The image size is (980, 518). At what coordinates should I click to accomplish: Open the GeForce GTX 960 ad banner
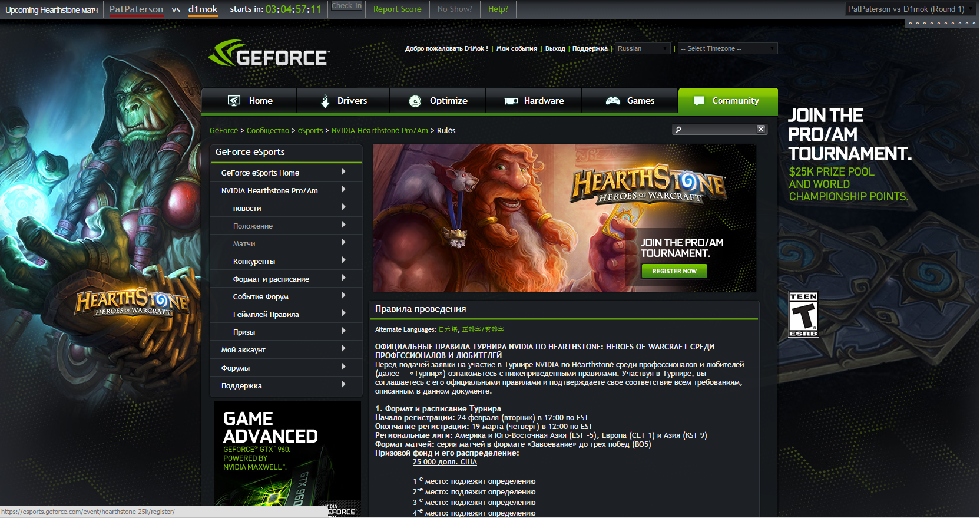(287, 454)
